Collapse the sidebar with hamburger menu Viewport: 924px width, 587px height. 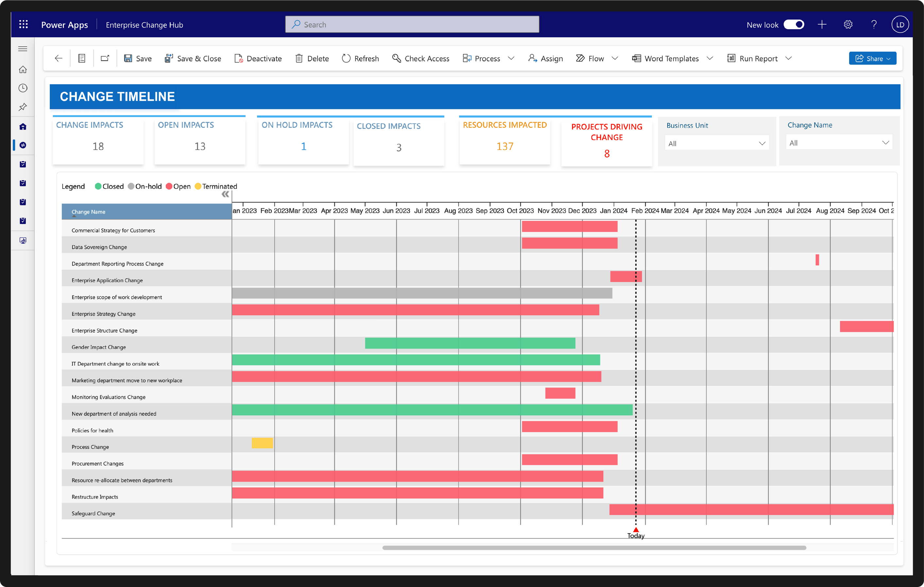click(23, 49)
